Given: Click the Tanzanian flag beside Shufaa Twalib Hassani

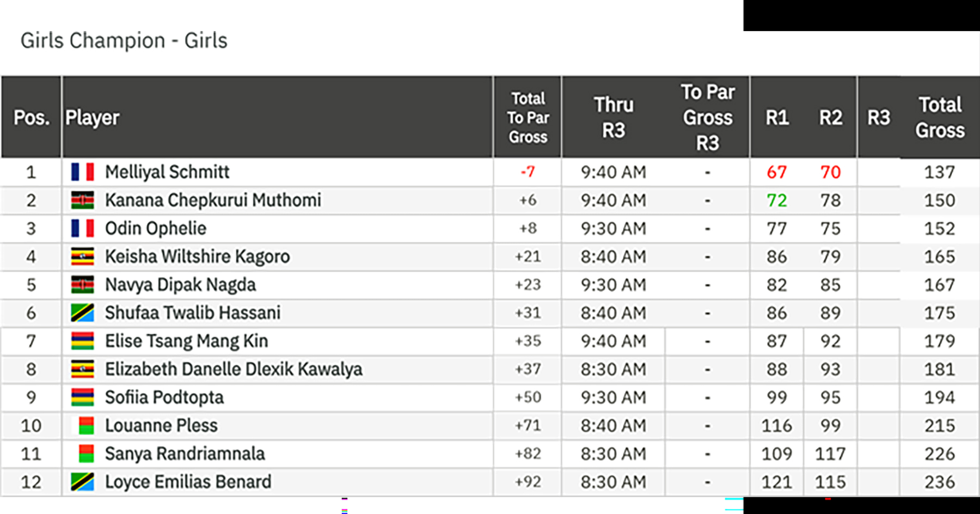Looking at the screenshot, I should point(82,313).
